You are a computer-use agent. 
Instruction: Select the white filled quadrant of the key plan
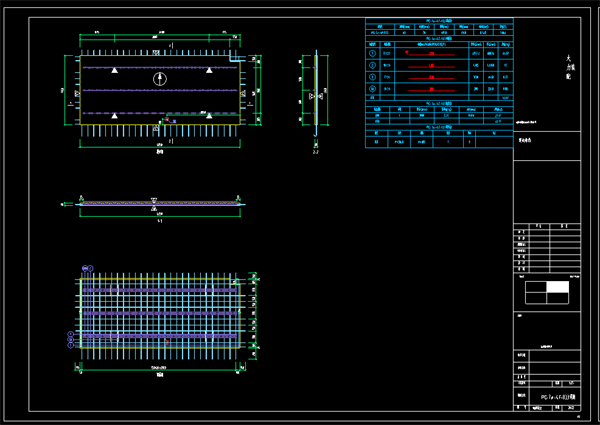(x=558, y=287)
